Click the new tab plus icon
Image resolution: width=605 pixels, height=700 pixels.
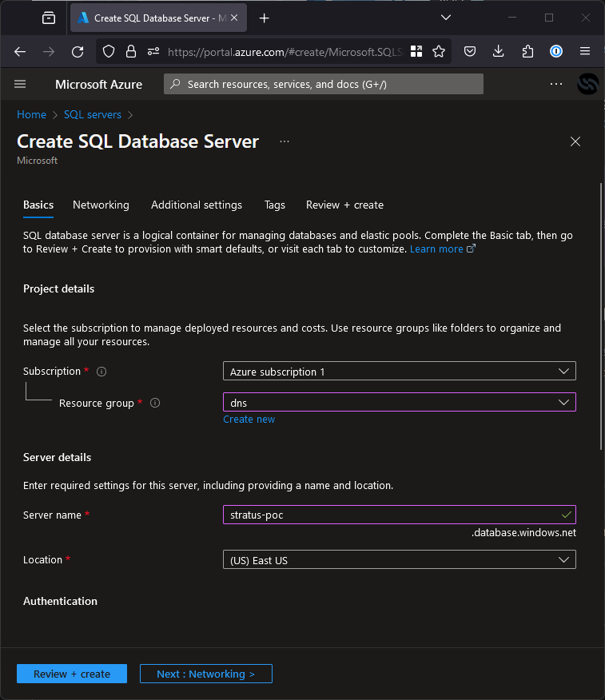[x=265, y=18]
